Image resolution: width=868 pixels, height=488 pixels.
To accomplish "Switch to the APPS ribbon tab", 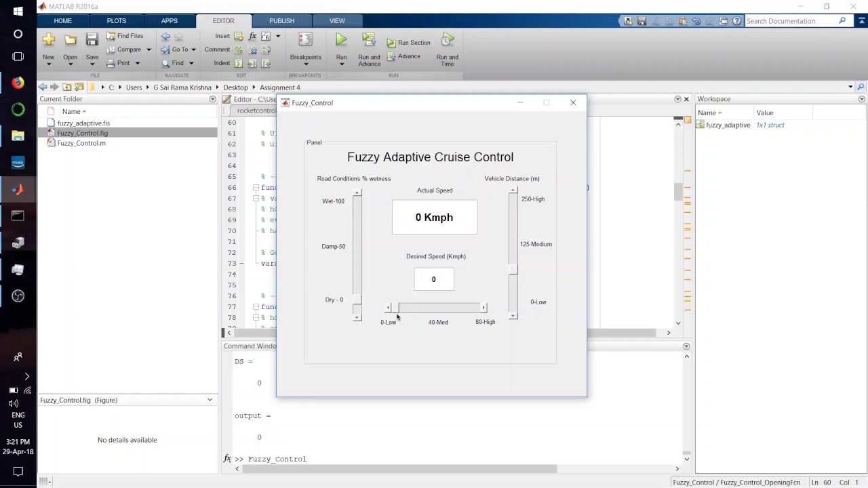I will (x=170, y=21).
